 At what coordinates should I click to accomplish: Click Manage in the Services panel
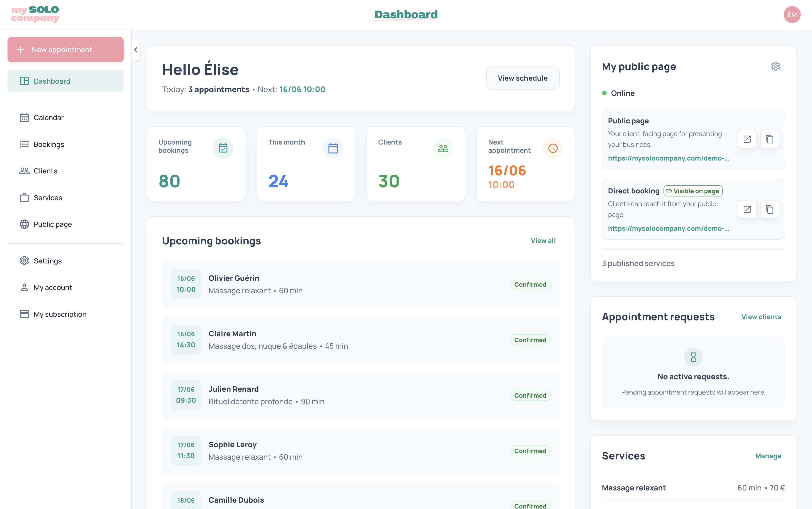pos(768,456)
